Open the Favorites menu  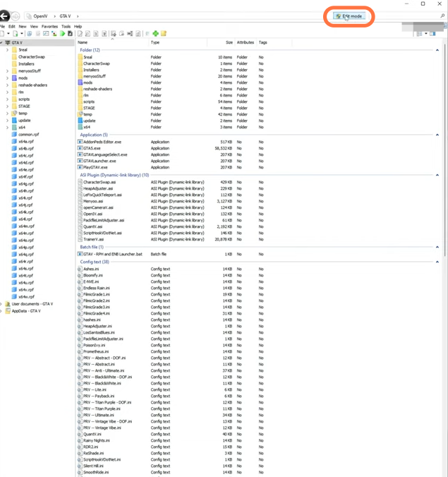(50, 26)
